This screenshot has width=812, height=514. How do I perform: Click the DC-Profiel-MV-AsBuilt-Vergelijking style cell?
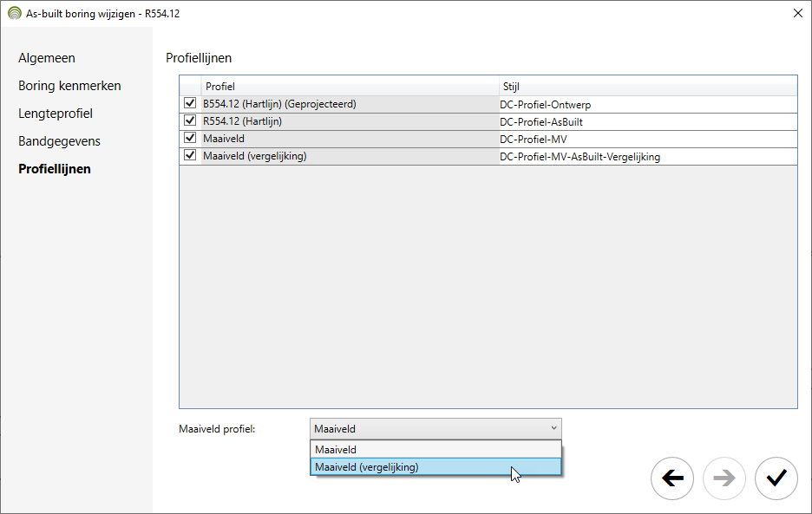(x=648, y=156)
